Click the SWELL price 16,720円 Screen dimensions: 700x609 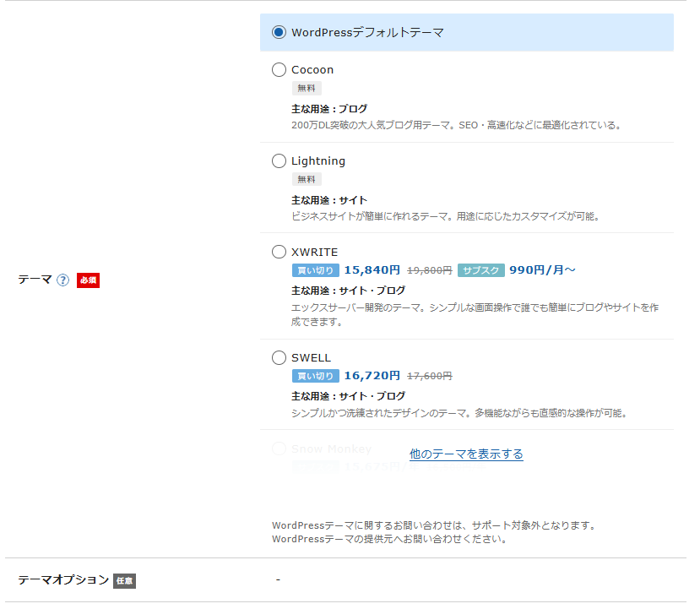click(372, 376)
